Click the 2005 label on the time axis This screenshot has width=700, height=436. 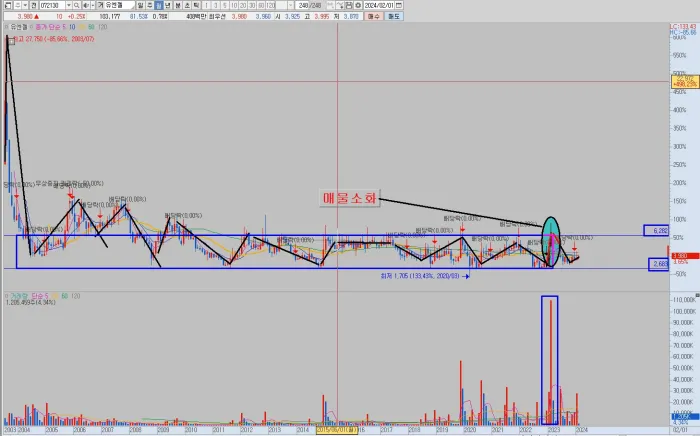pyautogui.click(x=52, y=430)
